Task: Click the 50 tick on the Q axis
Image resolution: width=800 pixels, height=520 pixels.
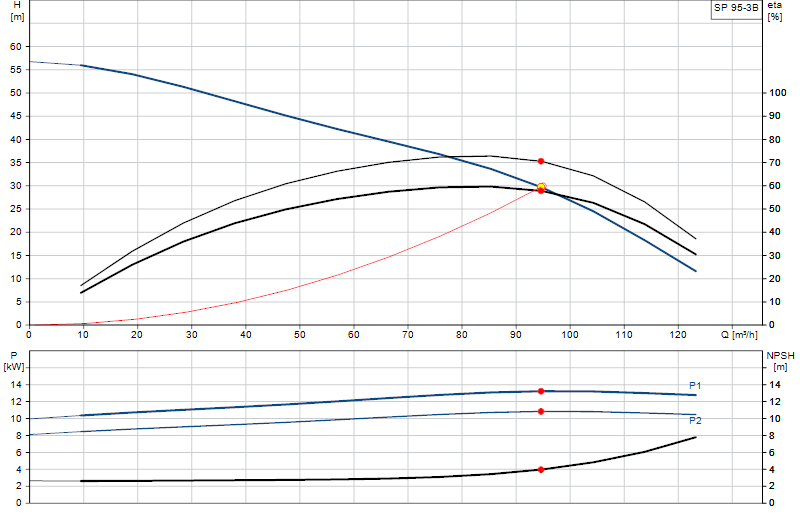Action: pos(299,335)
